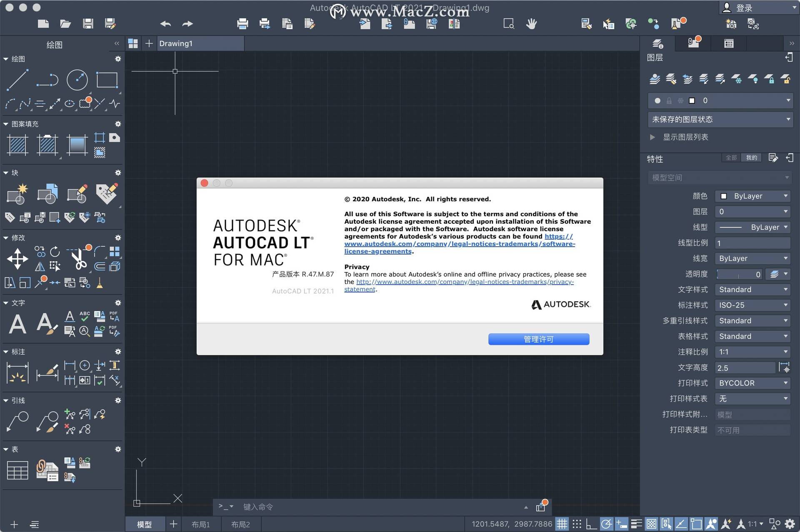Collapse the 修改 panel section

(6, 238)
